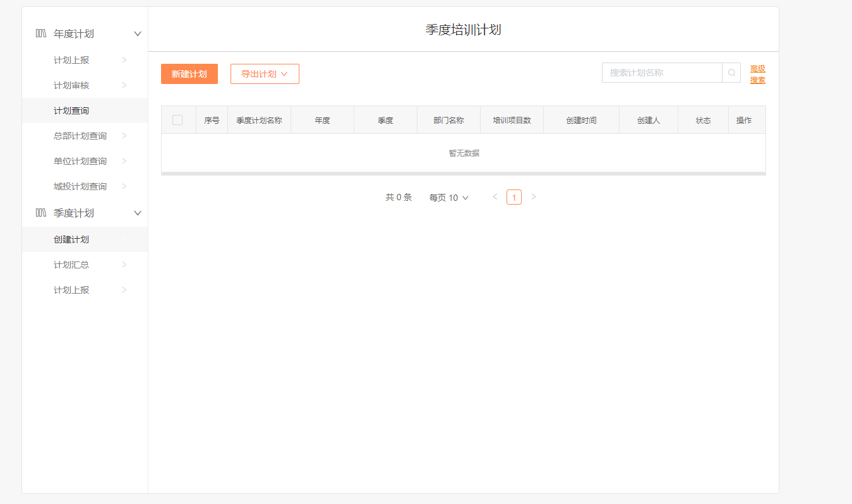Click the 创建人 column header
This screenshot has width=852, height=504.
(x=649, y=120)
